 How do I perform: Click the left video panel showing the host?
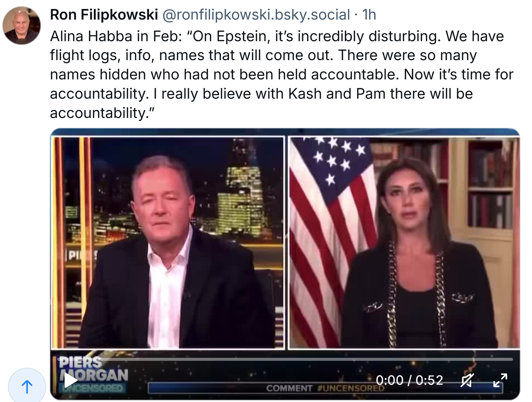(x=168, y=243)
